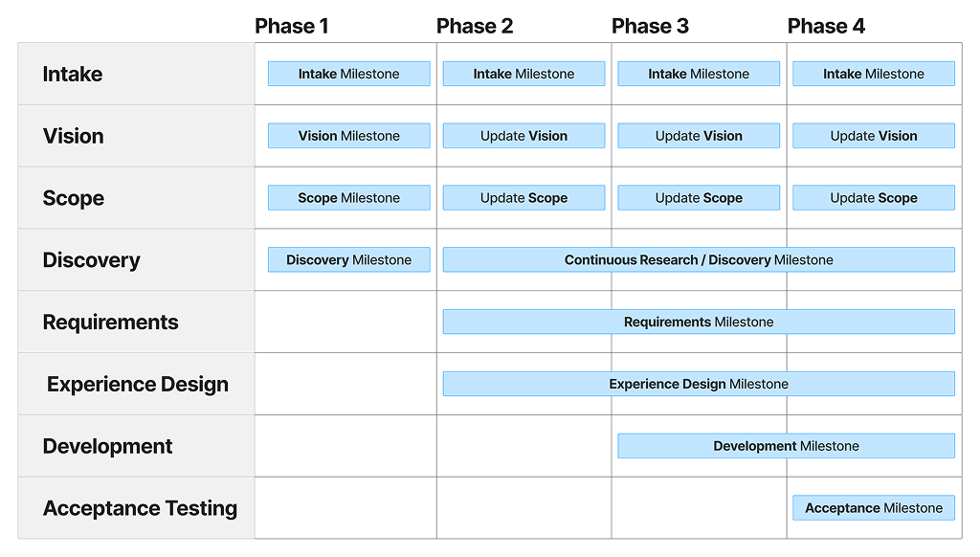Click the Experience Design row label
Viewport: 980px width, 557px height.
pos(137,385)
